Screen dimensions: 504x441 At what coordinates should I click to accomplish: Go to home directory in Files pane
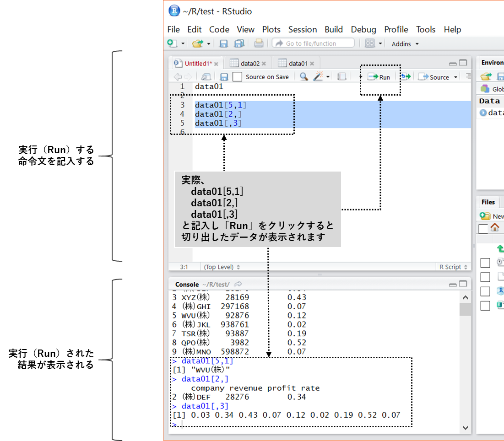coord(494,227)
